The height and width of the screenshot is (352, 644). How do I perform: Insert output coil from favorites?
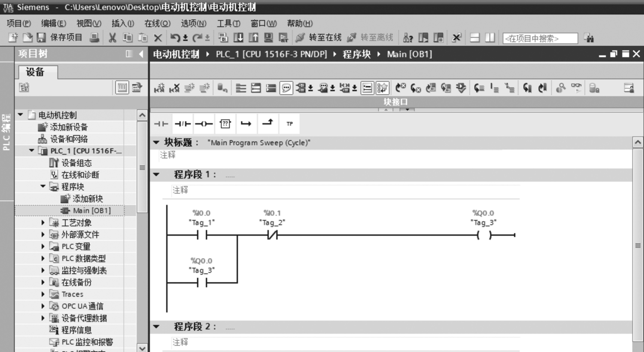click(204, 124)
